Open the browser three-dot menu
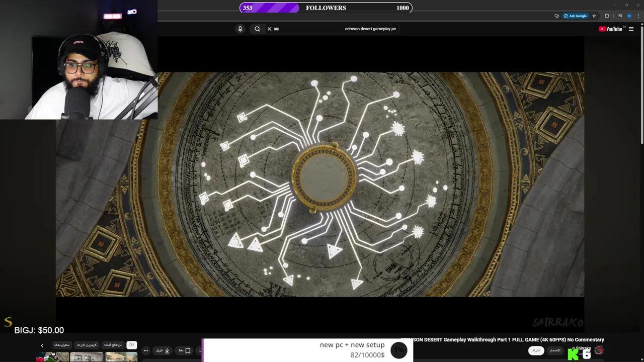 pos(638,16)
